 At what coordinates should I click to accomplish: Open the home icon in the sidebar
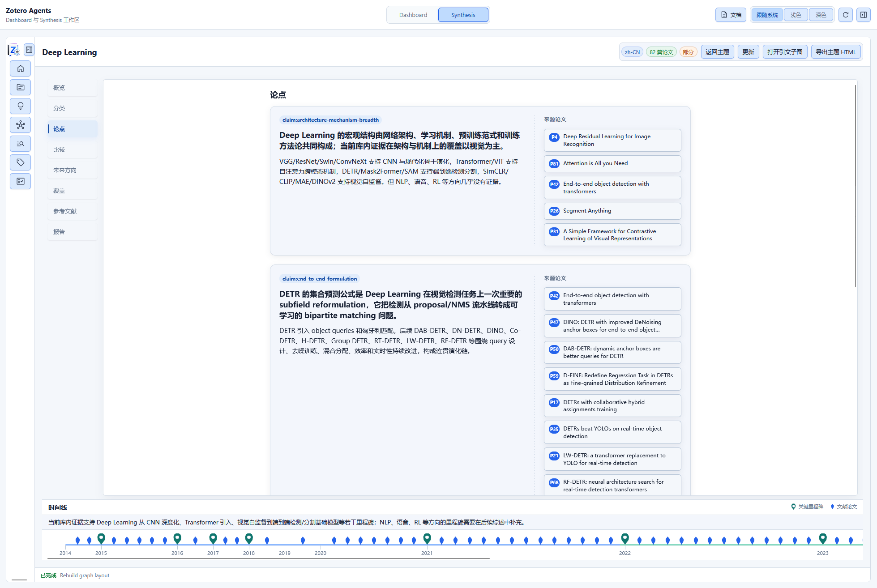point(21,68)
